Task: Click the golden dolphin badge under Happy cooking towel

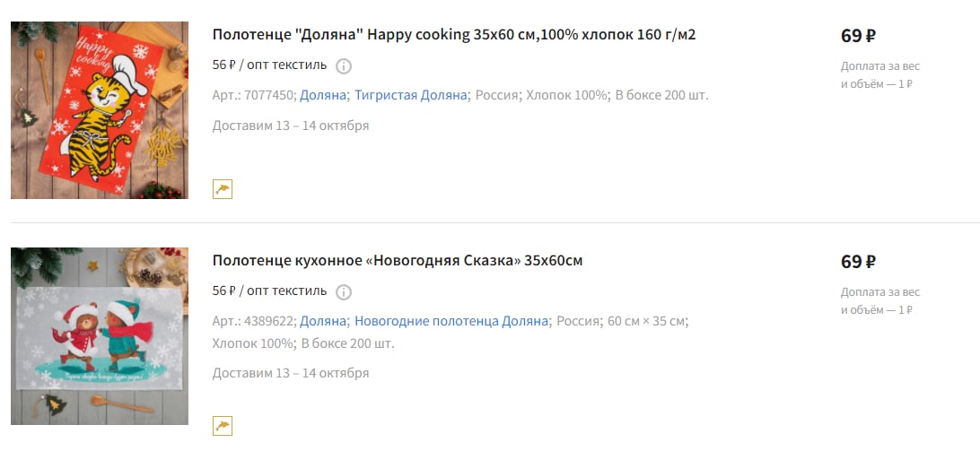Action: [223, 188]
